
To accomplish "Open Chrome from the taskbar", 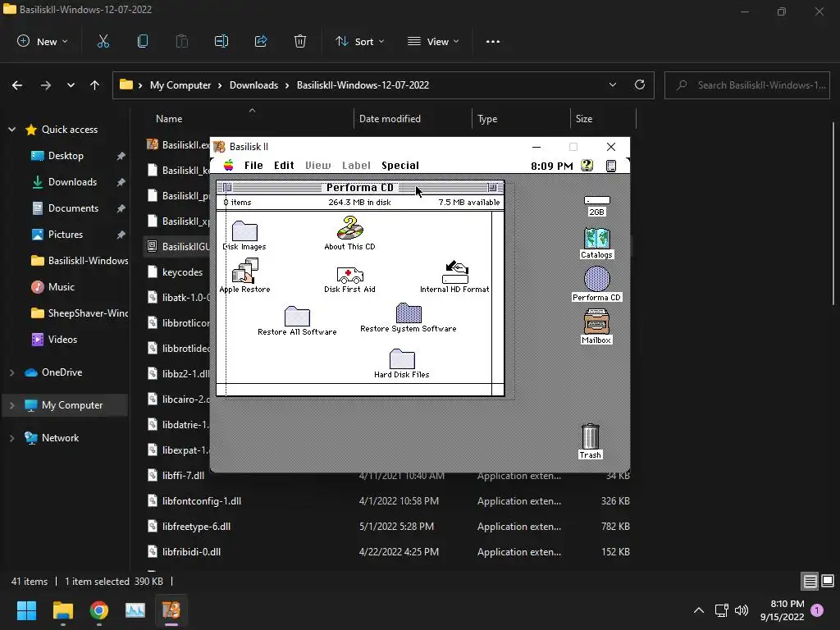I will pyautogui.click(x=99, y=610).
